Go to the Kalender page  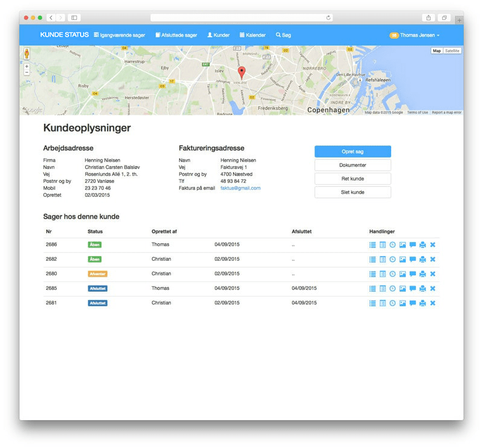252,35
